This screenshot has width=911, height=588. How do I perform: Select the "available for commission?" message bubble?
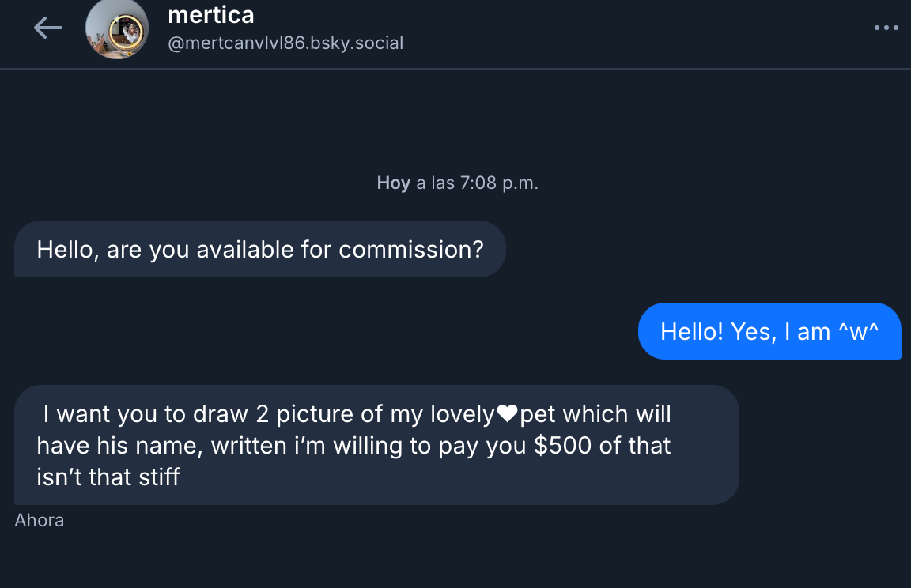pyautogui.click(x=259, y=250)
